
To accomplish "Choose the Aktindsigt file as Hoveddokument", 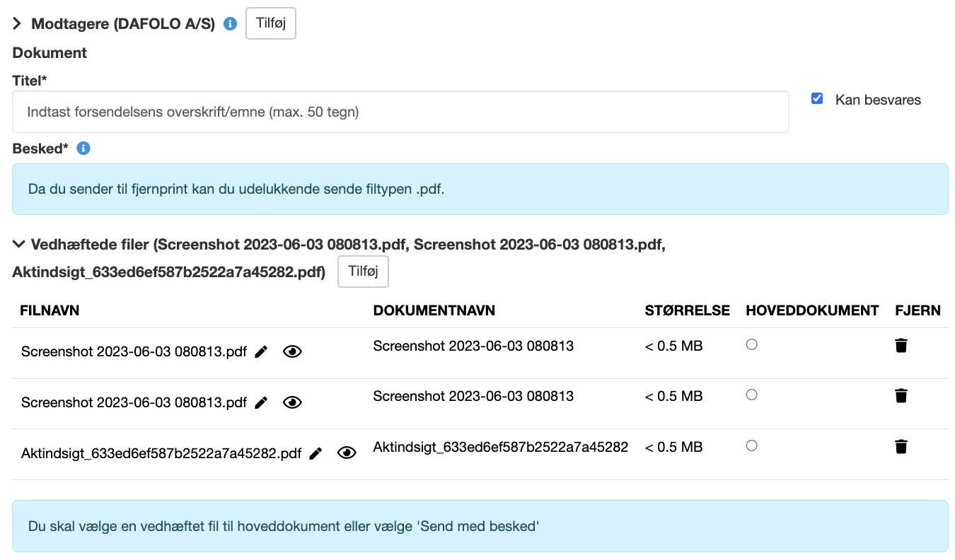I will 752,445.
